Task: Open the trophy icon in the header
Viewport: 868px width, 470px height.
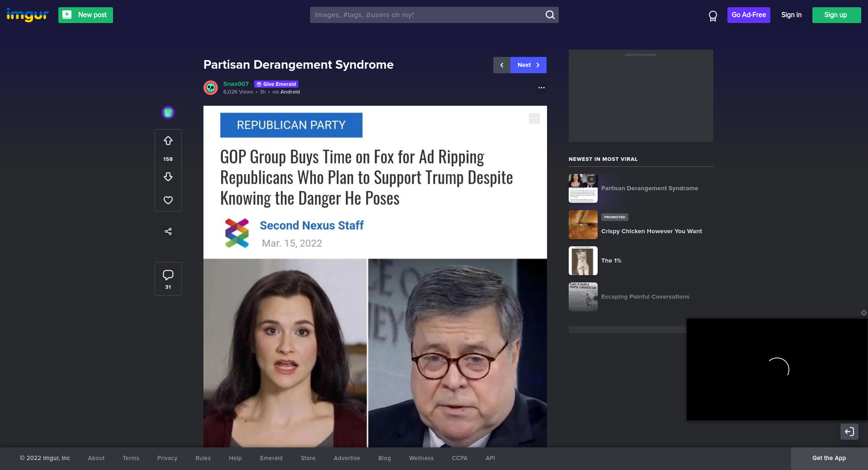Action: tap(712, 16)
